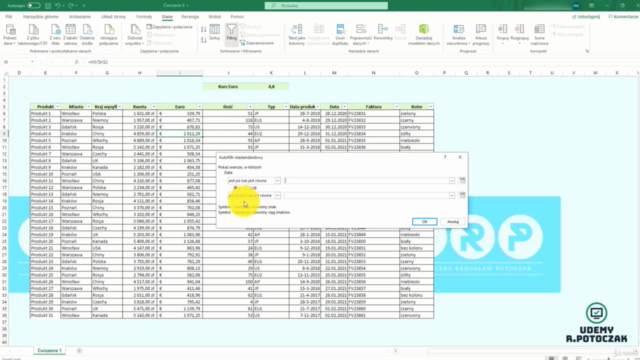Select the 'Lub' radio button
This screenshot has height=360, width=640.
246,188
